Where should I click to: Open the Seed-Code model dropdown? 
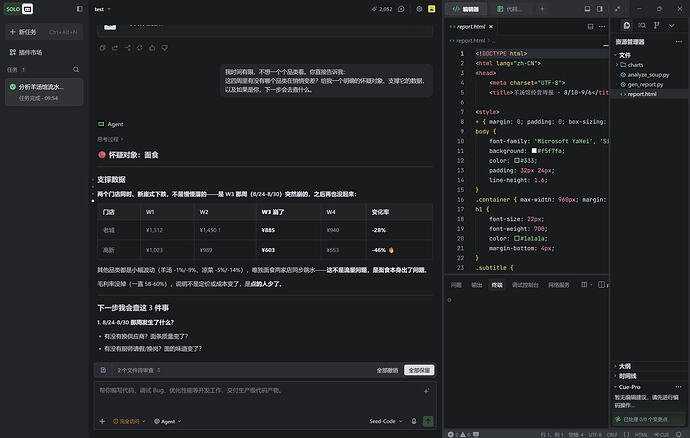[385, 421]
